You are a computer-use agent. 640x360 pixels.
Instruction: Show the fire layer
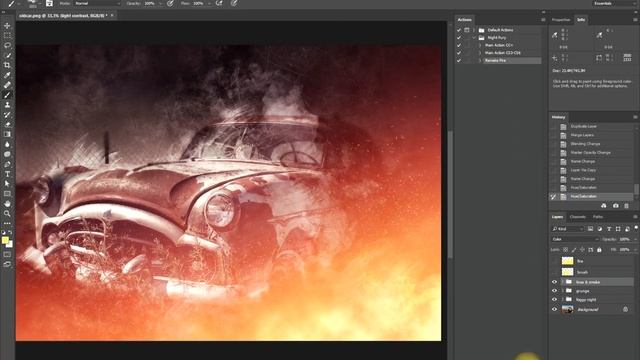554,261
